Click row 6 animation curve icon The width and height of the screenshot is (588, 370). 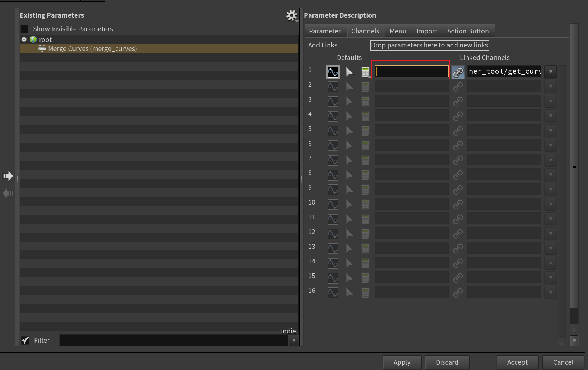tap(333, 146)
